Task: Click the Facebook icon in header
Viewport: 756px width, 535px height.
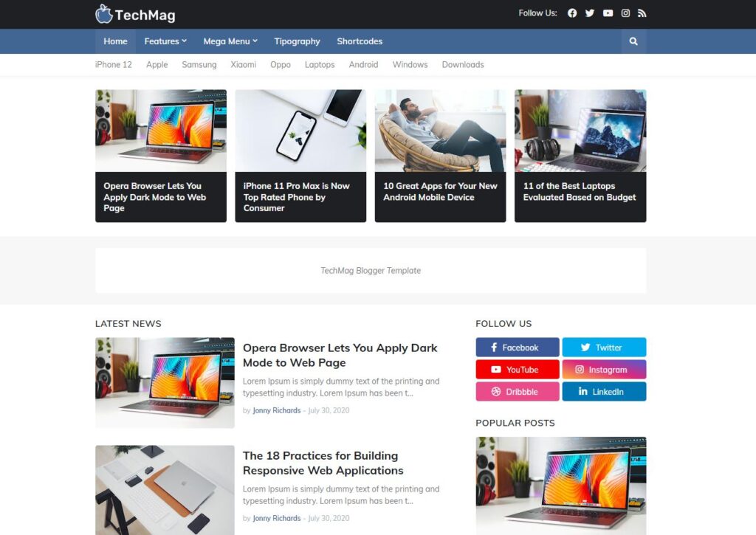Action: coord(572,13)
